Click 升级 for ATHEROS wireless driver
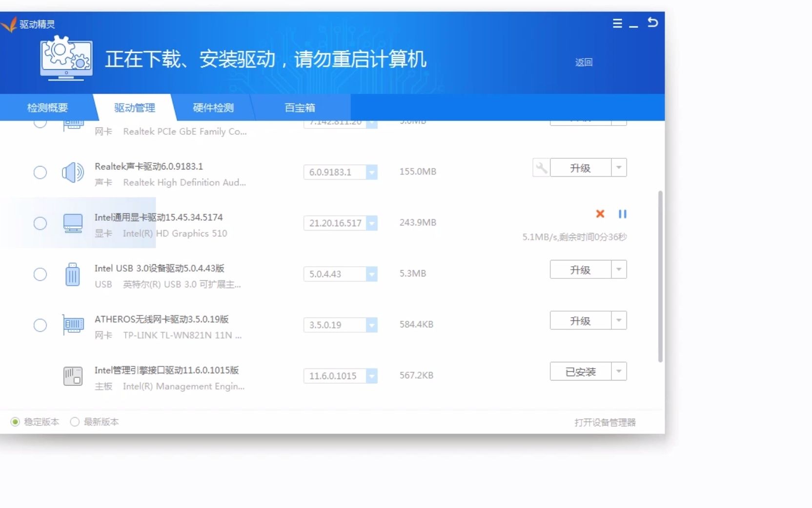 581,320
